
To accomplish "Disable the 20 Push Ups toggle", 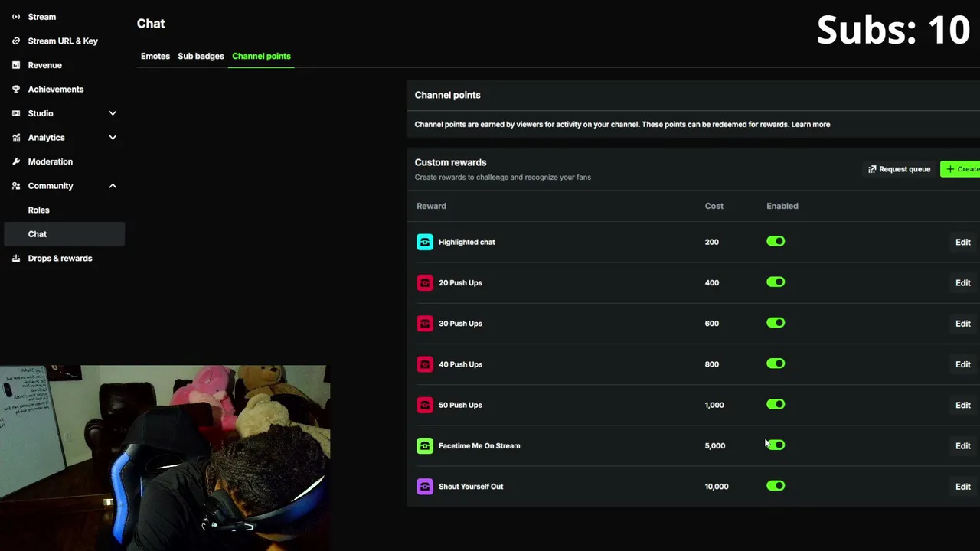I will coord(776,282).
